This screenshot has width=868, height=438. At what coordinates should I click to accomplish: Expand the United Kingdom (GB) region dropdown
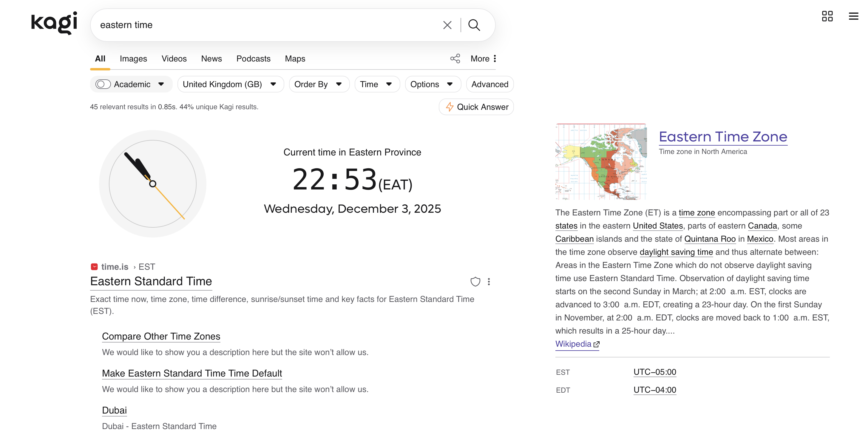point(230,84)
